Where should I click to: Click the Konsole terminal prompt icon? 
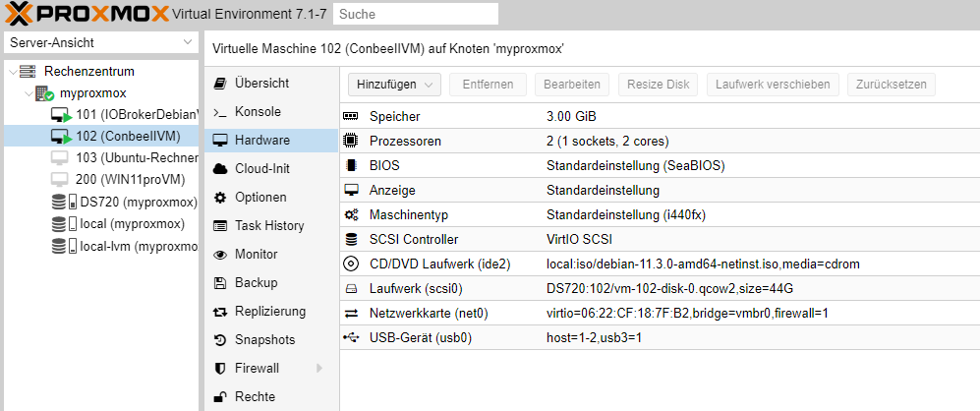click(x=220, y=113)
